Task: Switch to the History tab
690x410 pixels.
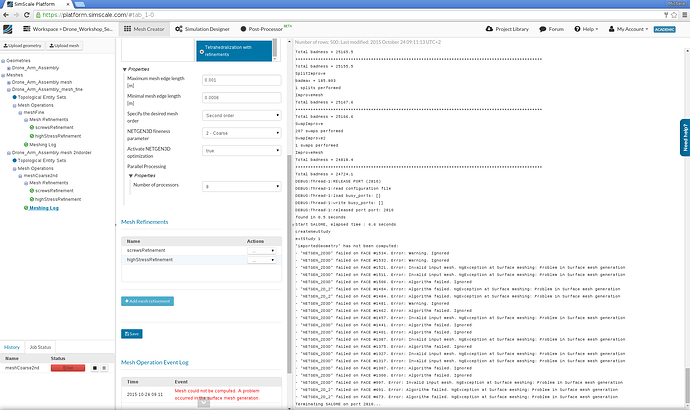Action: (x=12, y=347)
